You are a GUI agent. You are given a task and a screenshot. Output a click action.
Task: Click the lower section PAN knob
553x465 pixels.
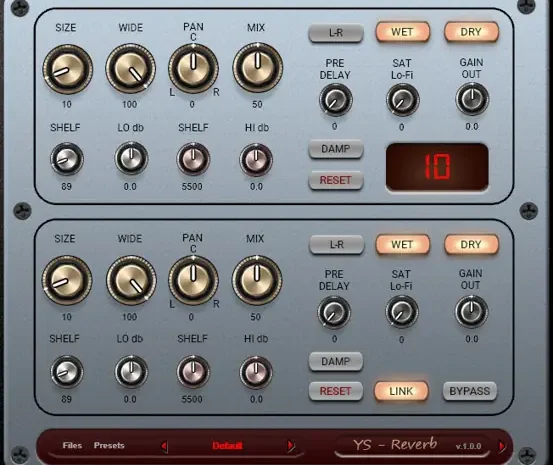(193, 280)
